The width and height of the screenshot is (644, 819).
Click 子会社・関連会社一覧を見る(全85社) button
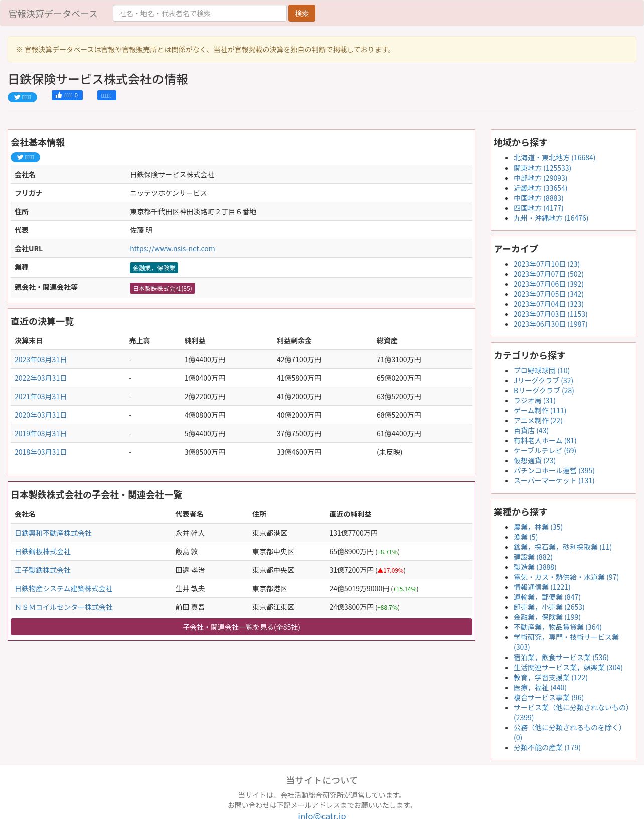(241, 627)
